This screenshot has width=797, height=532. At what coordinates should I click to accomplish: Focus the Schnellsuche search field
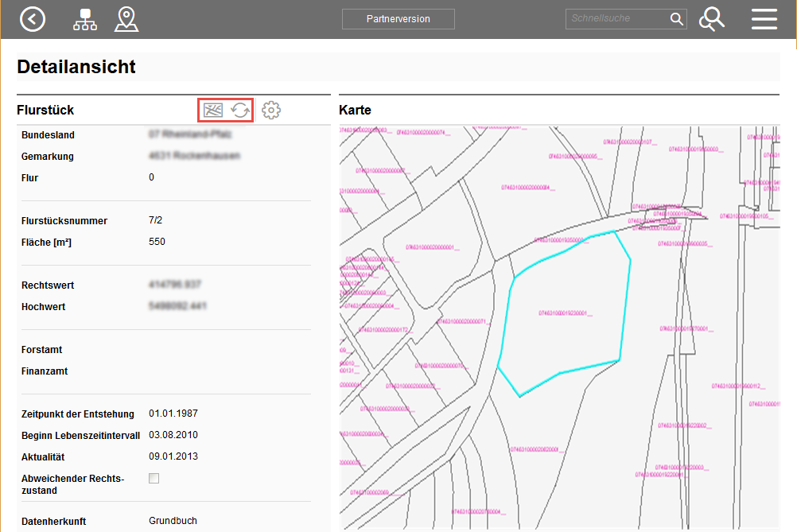616,19
